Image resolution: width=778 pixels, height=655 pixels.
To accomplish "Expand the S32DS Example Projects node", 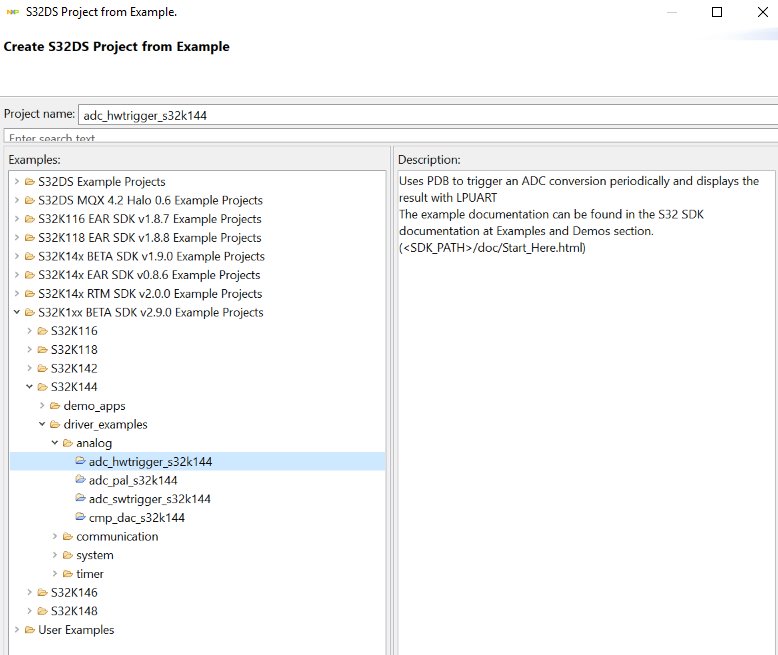I will pos(17,182).
